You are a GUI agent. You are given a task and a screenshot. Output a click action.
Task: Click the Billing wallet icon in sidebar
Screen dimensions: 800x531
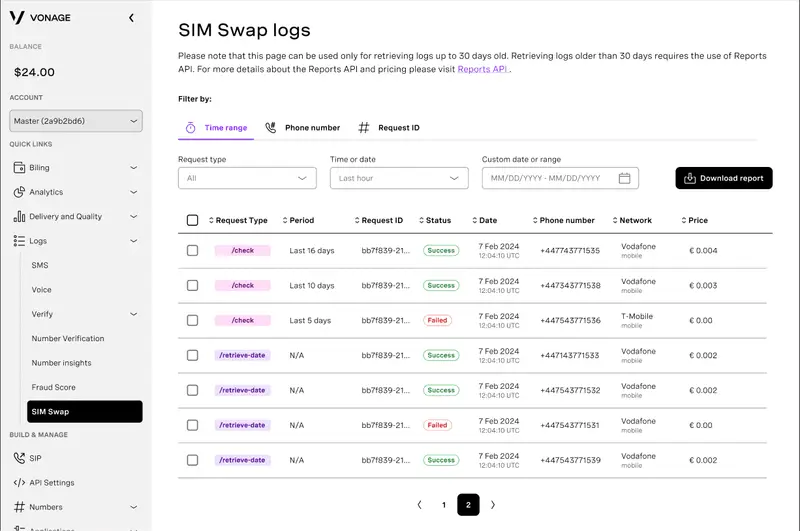pos(19,168)
